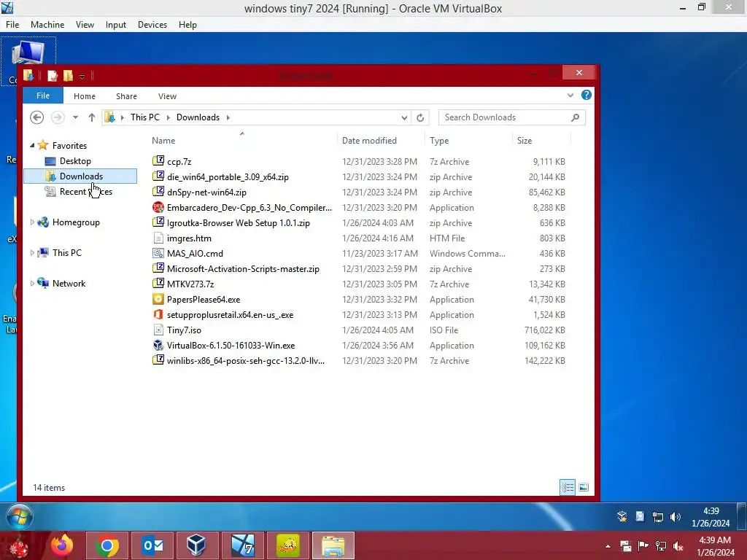
Task: Select Igroutka-Browser Web Setup zip icon
Action: pyautogui.click(x=158, y=222)
